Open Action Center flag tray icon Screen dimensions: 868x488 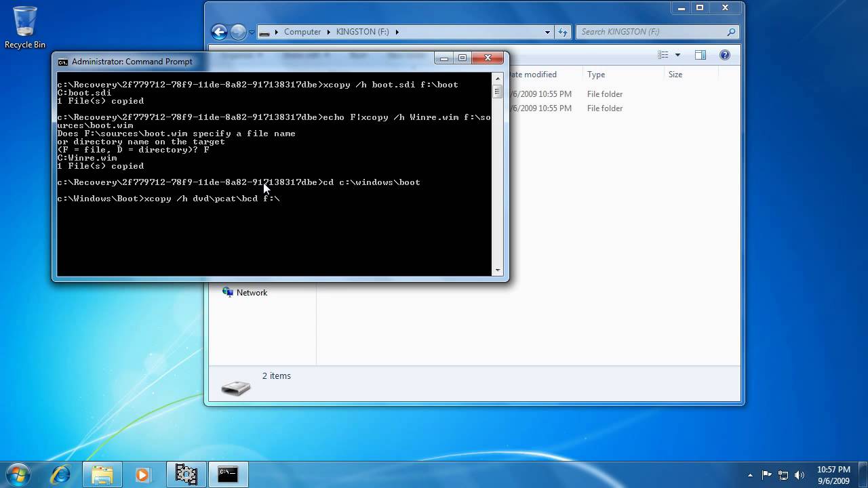click(767, 475)
